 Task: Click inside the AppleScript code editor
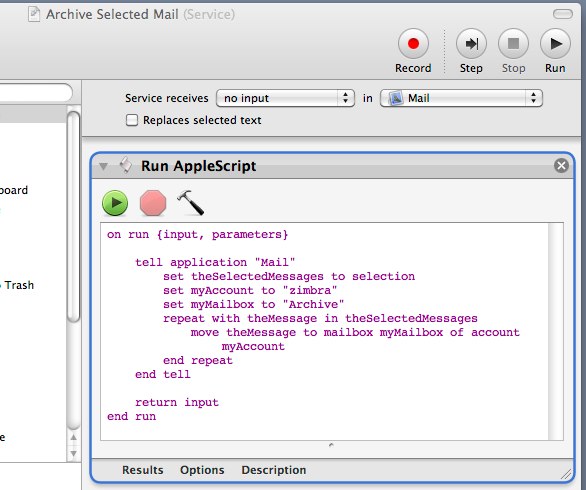pyautogui.click(x=324, y=332)
